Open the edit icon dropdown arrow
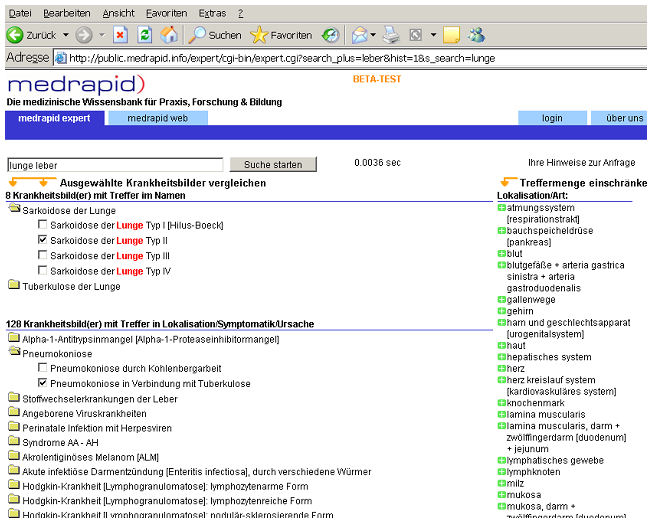The height and width of the screenshot is (524, 652). point(433,35)
